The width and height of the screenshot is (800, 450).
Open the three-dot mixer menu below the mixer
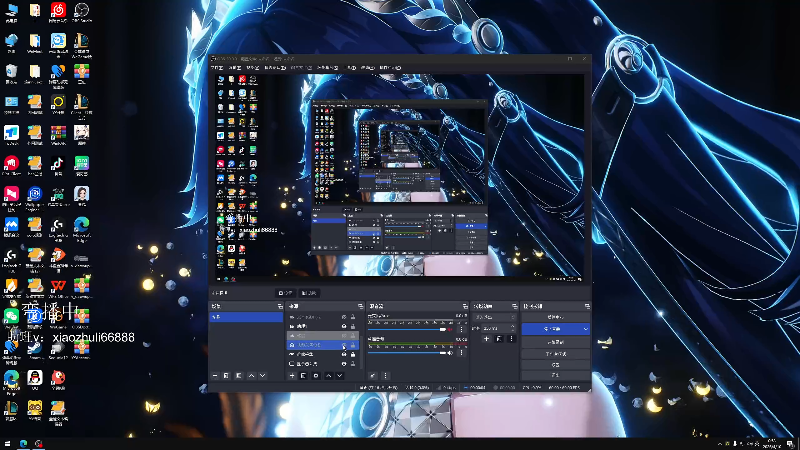coord(386,376)
